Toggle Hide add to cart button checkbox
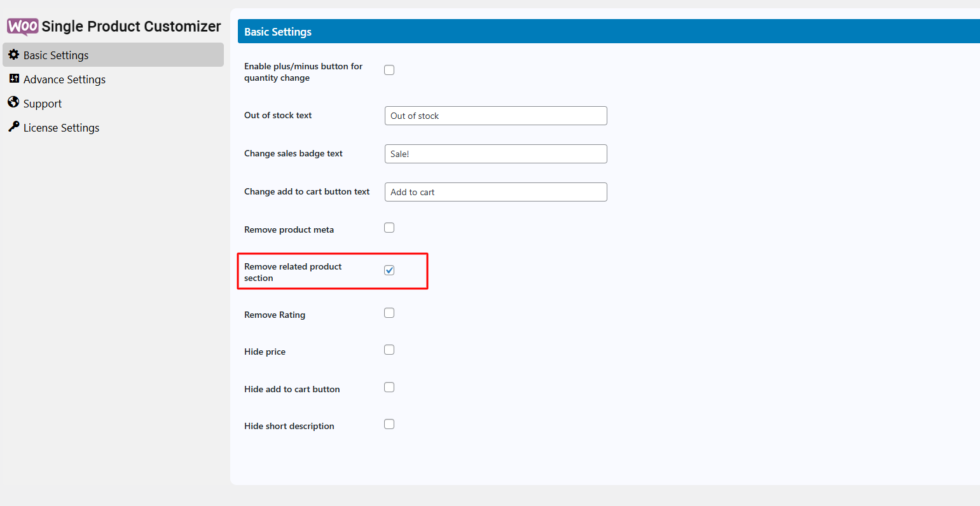Screen dimensions: 980x506 click(x=389, y=387)
